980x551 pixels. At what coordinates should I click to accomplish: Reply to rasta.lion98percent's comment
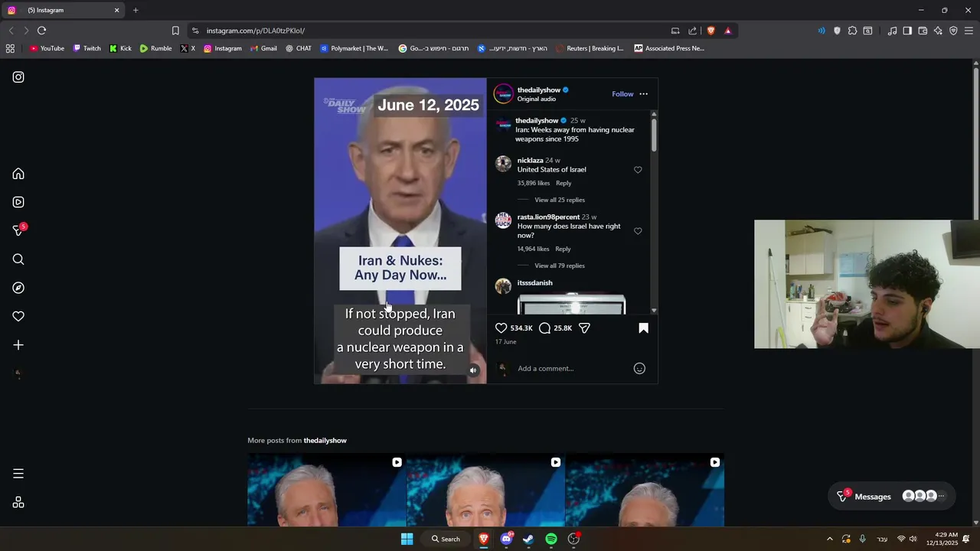(x=563, y=249)
